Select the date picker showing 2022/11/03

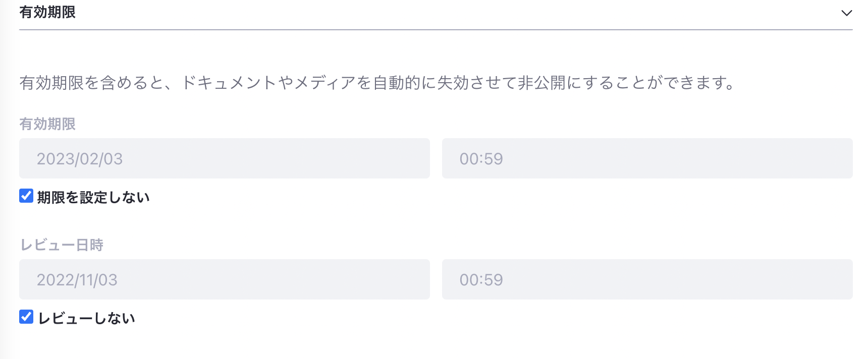click(224, 279)
